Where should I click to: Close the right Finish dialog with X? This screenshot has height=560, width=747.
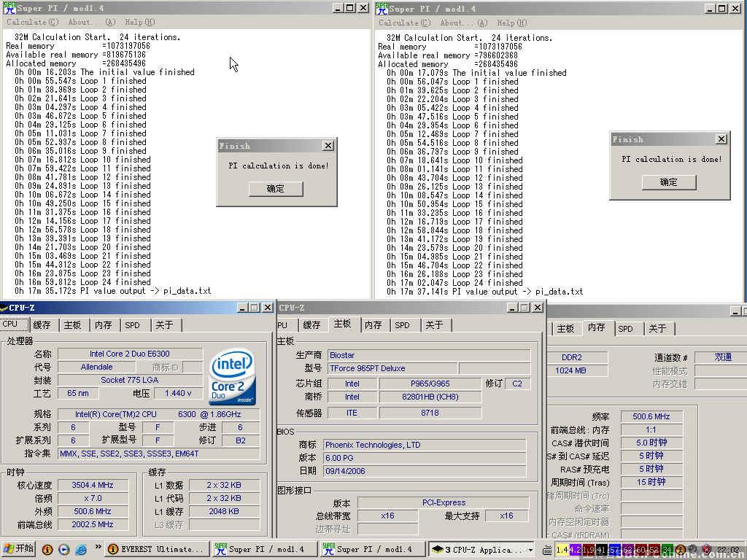coord(721,139)
